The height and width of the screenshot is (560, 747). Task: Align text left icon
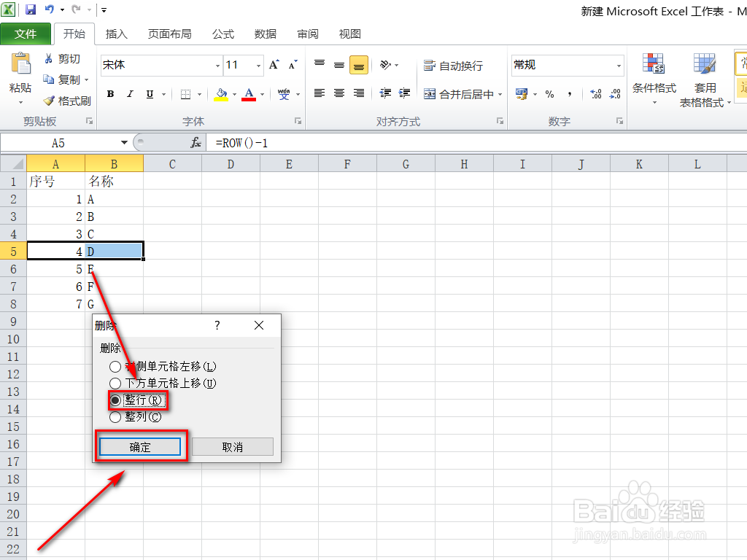[320, 93]
